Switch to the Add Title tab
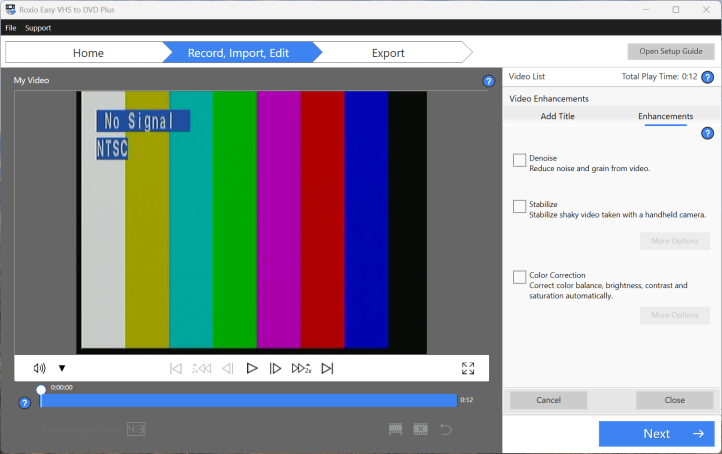 coord(557,116)
